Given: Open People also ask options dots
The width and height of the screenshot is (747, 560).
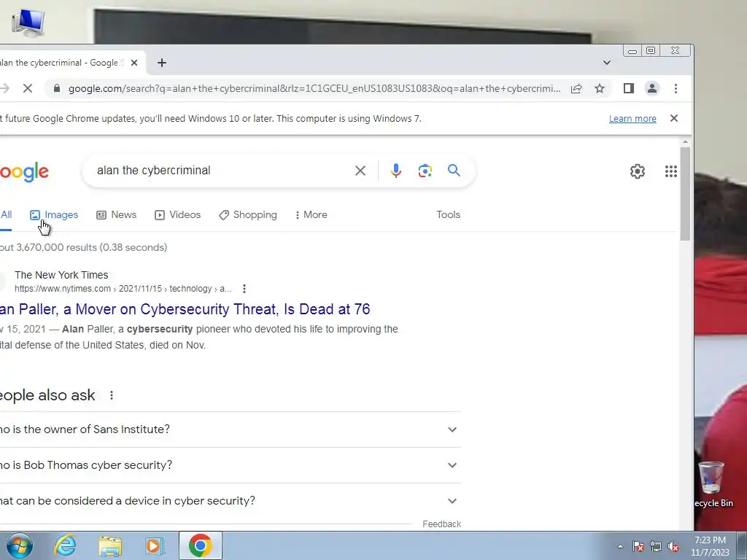Looking at the screenshot, I should click(112, 395).
